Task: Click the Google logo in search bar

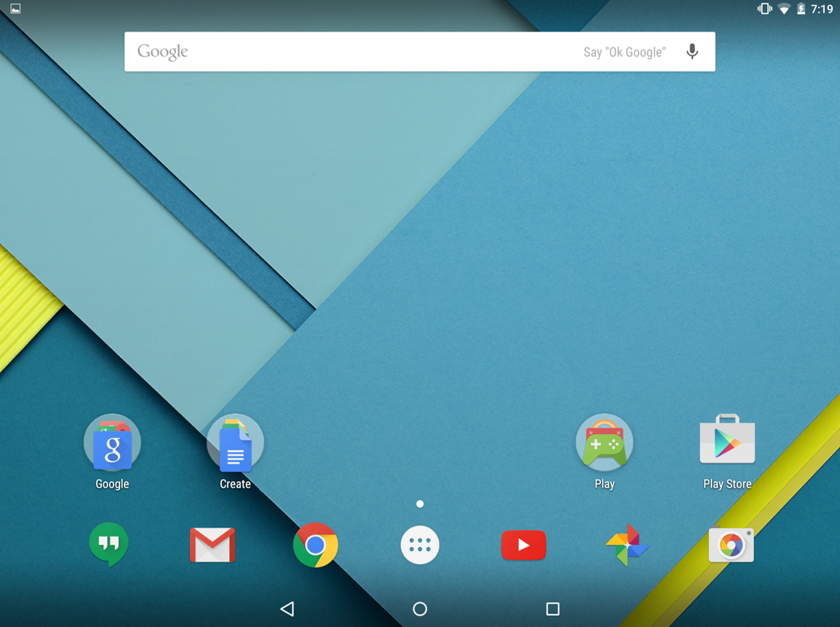Action: [x=162, y=52]
